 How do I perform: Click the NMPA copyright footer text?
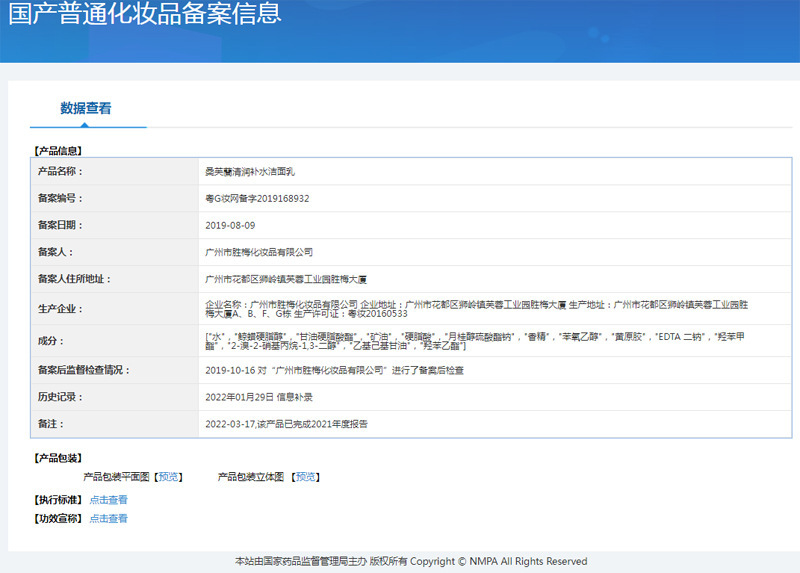(x=410, y=562)
